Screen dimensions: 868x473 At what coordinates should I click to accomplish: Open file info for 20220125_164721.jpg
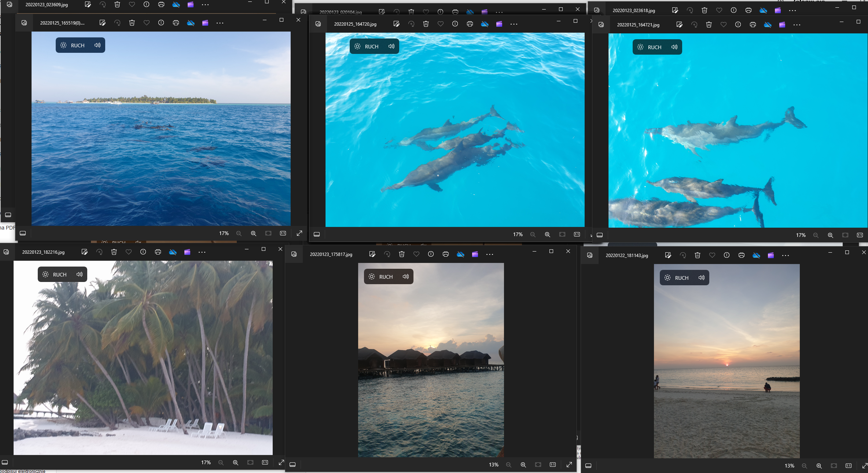(x=738, y=25)
